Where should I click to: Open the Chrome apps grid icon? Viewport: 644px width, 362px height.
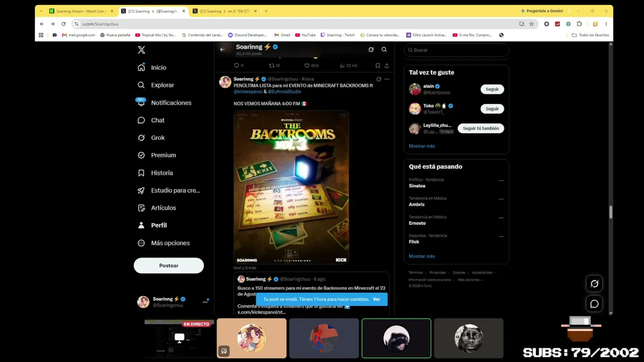coord(41,35)
